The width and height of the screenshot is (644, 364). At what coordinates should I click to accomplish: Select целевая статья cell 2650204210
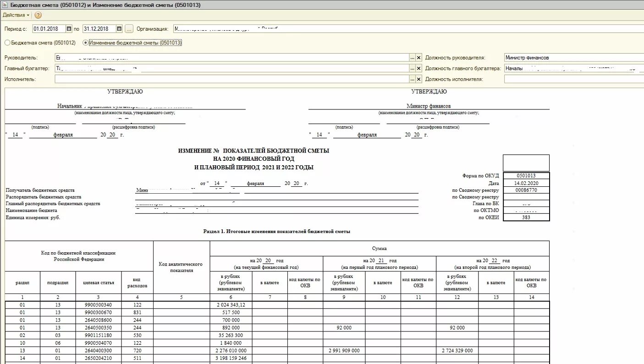click(98, 358)
